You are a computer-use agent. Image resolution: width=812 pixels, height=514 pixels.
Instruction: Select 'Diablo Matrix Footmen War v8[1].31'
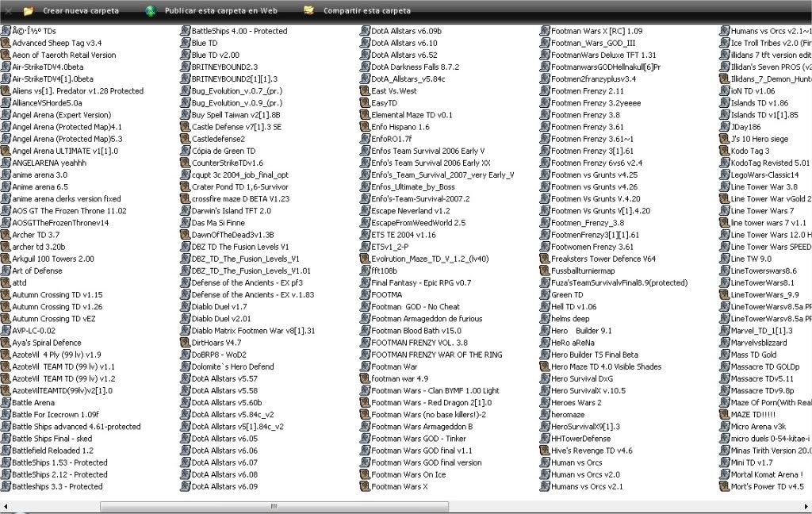tap(253, 331)
